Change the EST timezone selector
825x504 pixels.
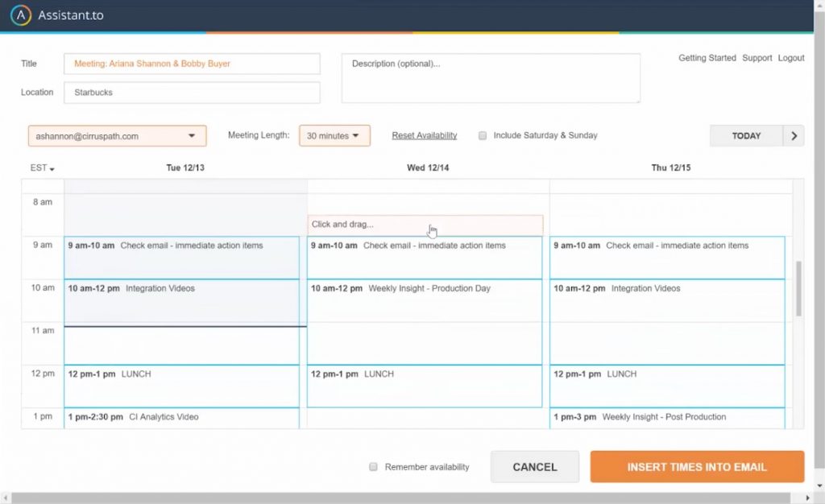tap(42, 168)
